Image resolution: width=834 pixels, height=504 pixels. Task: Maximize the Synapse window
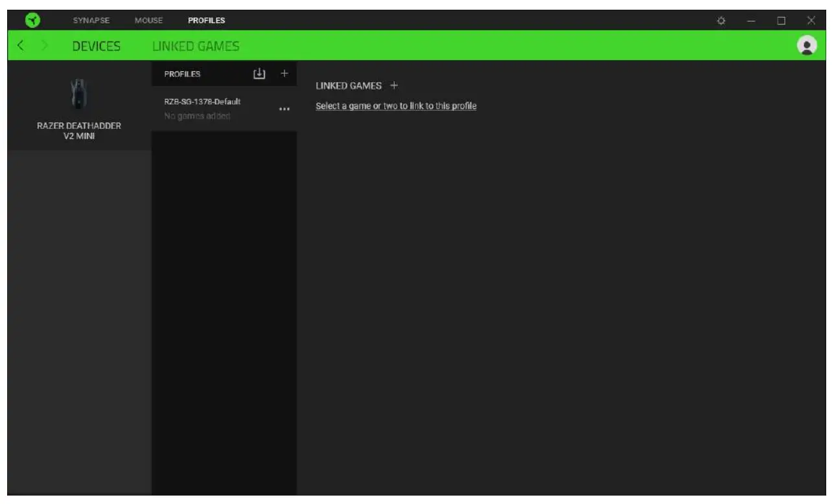coord(781,21)
